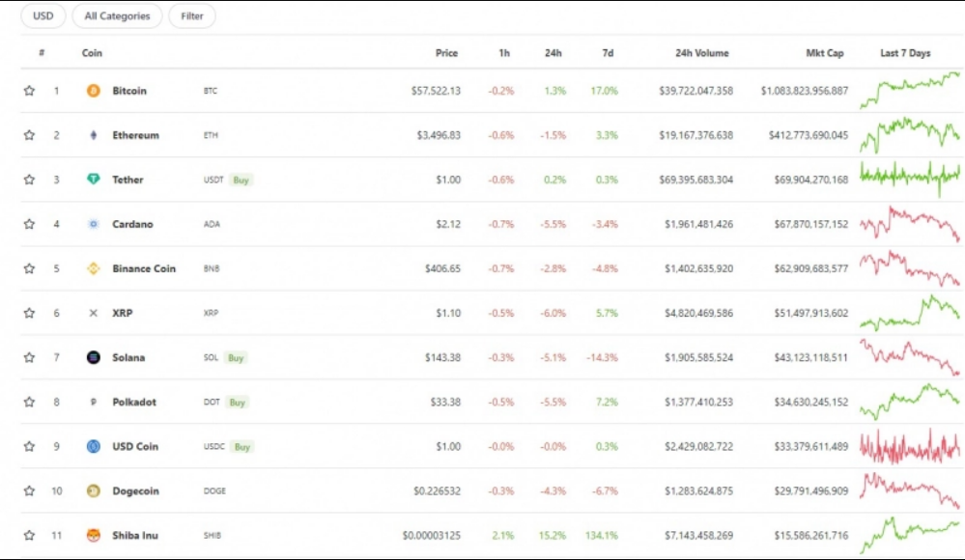This screenshot has width=965, height=560.
Task: Click the Buy button next to Tether
Action: [241, 180]
